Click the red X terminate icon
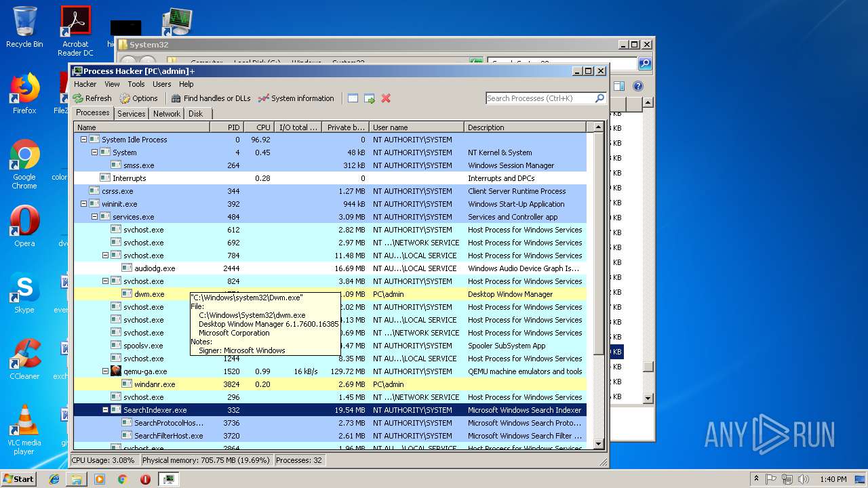Image resolution: width=868 pixels, height=488 pixels. [x=386, y=98]
